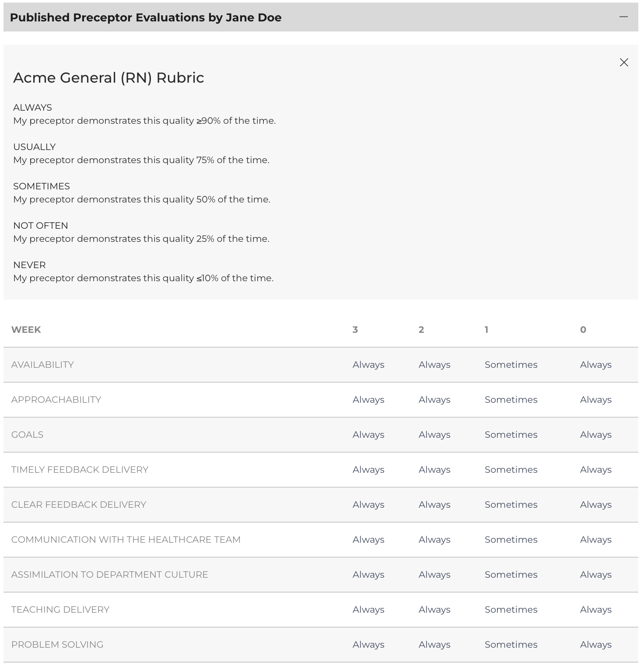Click Availability's week 1 Sometimes rating
The image size is (644, 663).
(x=511, y=365)
